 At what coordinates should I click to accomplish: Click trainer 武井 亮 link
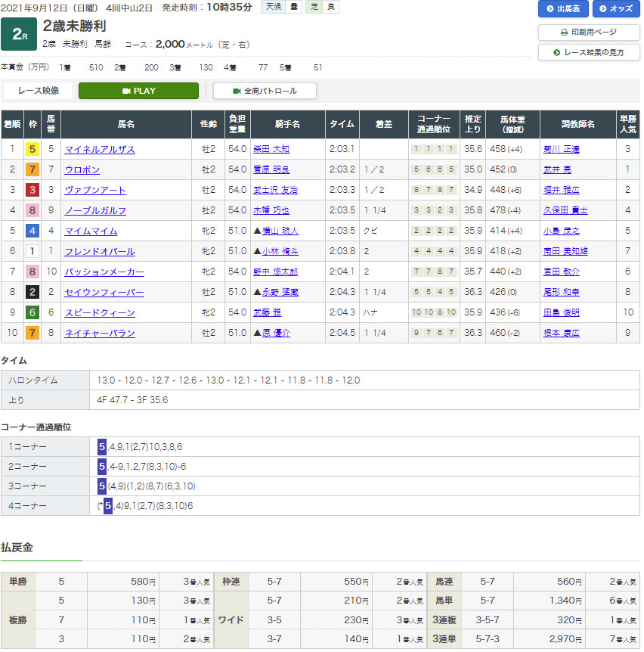point(556,170)
